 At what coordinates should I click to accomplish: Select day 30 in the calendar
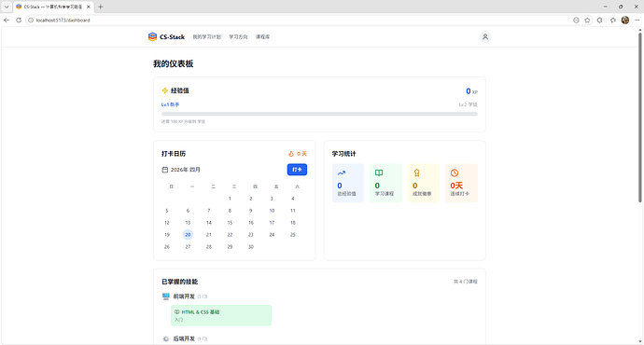pyautogui.click(x=251, y=247)
